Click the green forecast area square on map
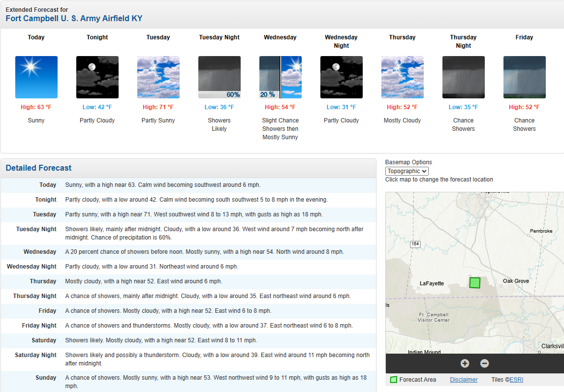Screen dimensions: 564x392 pos(474,283)
